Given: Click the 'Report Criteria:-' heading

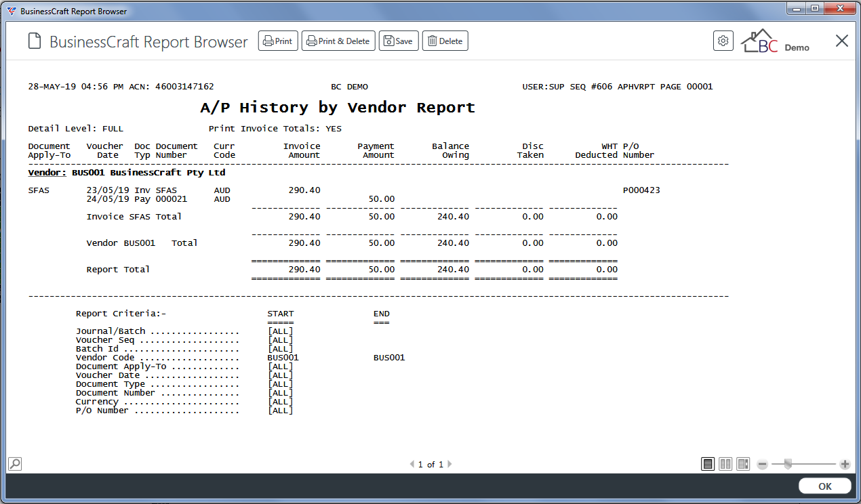Looking at the screenshot, I should click(x=121, y=314).
